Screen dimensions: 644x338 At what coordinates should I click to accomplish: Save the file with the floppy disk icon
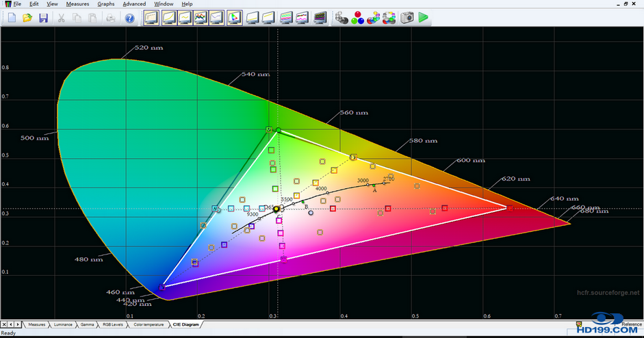click(43, 18)
